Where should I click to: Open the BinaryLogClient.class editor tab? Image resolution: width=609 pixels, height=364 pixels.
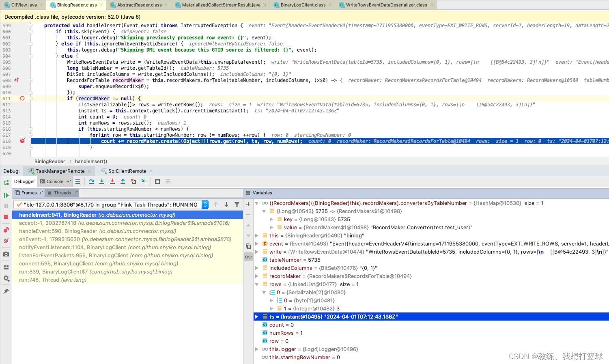(303, 5)
